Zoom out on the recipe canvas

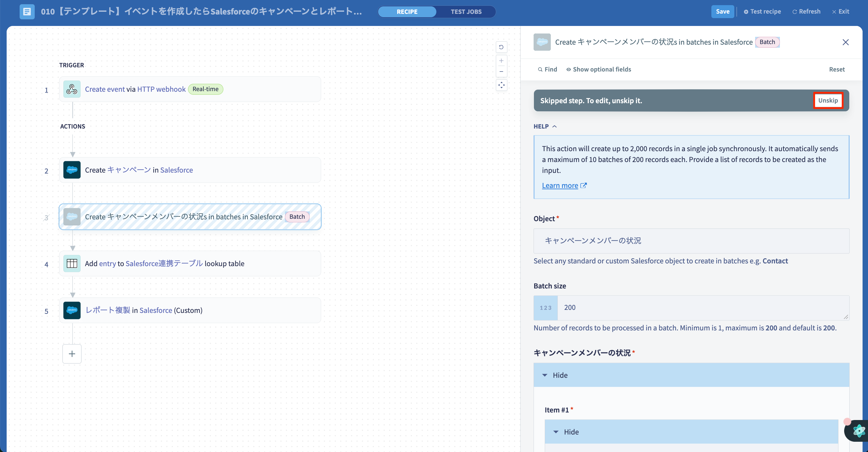(501, 72)
